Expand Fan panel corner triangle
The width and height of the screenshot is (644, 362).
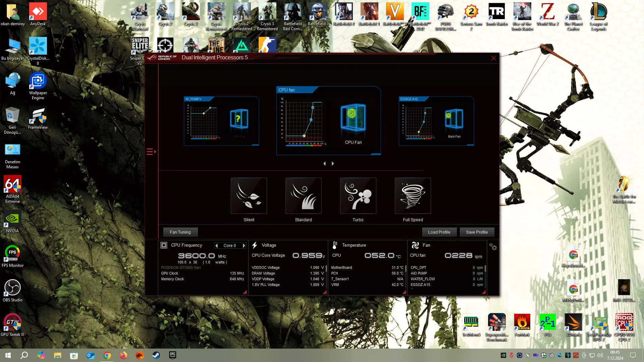[x=484, y=292]
